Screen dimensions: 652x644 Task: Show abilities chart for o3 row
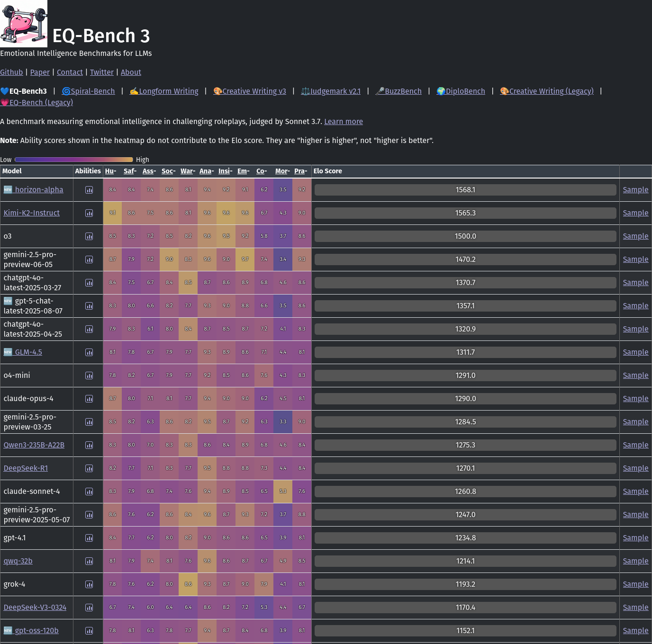pyautogui.click(x=89, y=236)
